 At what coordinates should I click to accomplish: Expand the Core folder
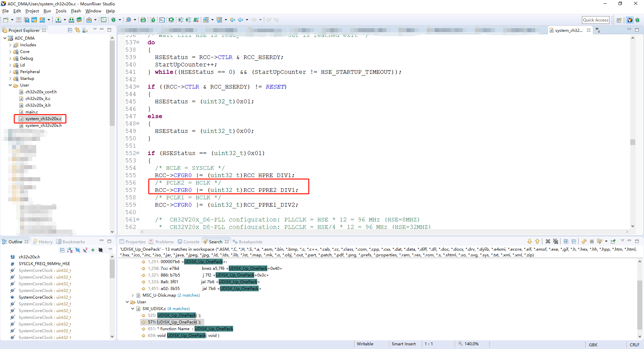pyautogui.click(x=10, y=52)
